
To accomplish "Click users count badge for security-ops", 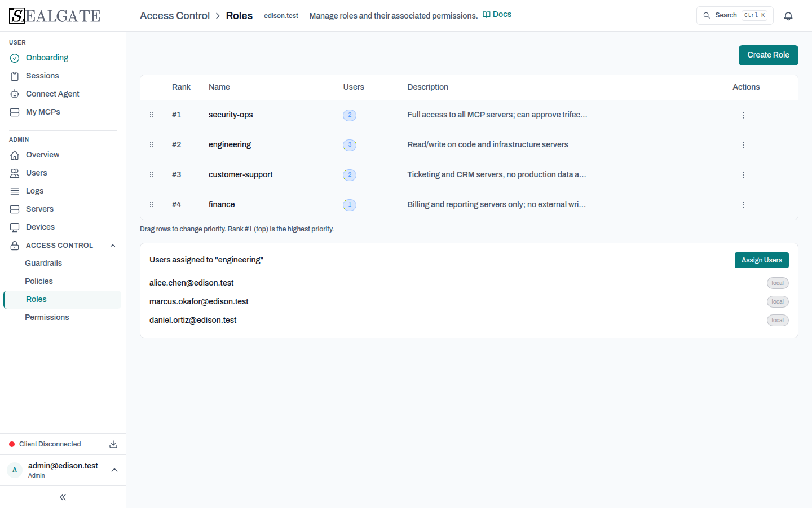I will (x=350, y=115).
